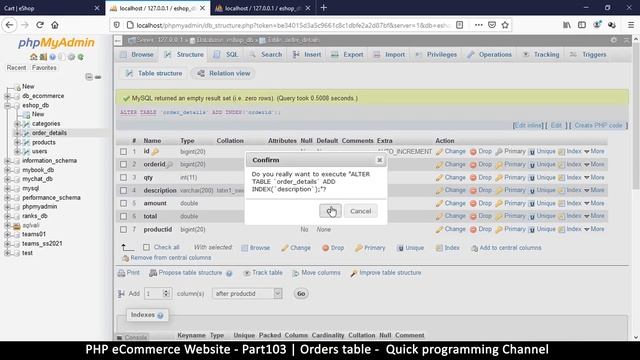Screen dimensions: 640x360
Task: Expand the categories table node
Action: (x=17, y=124)
